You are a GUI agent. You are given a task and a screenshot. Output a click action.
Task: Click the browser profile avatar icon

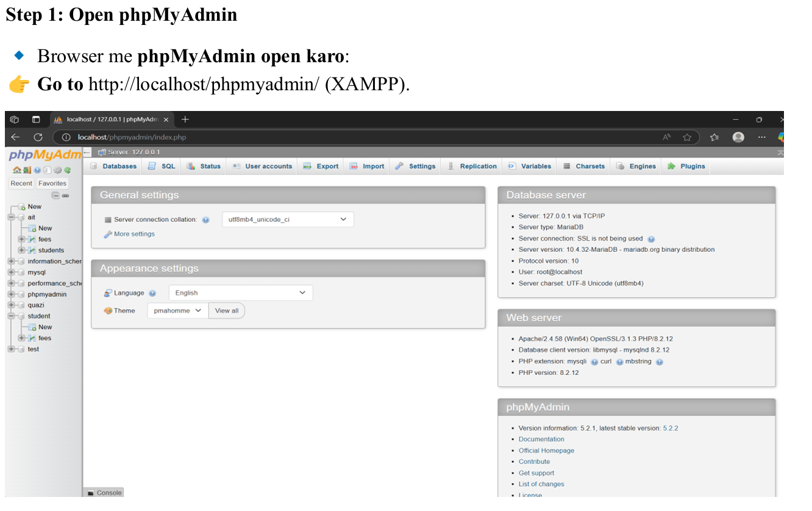pyautogui.click(x=738, y=137)
